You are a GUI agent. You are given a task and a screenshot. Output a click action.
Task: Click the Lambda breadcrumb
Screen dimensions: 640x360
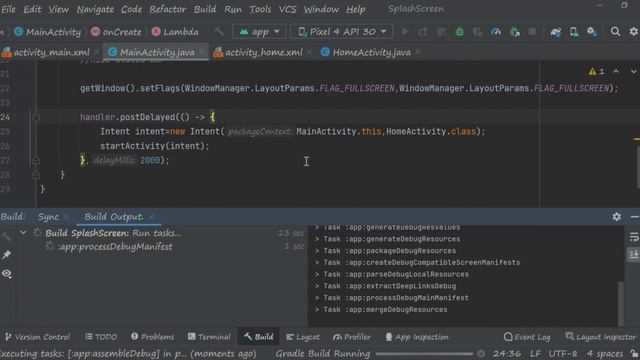[x=175, y=32]
